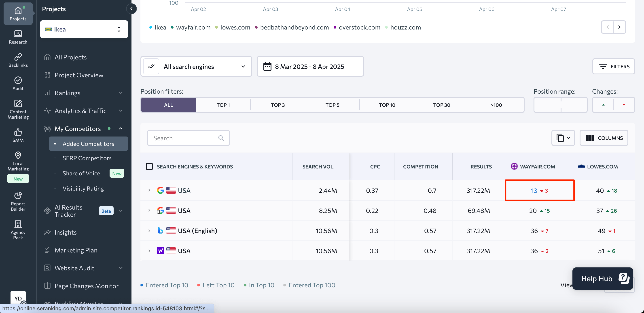This screenshot has height=313, width=644.
Task: Click the Google mobile icon in the second USA row
Action: (160, 211)
